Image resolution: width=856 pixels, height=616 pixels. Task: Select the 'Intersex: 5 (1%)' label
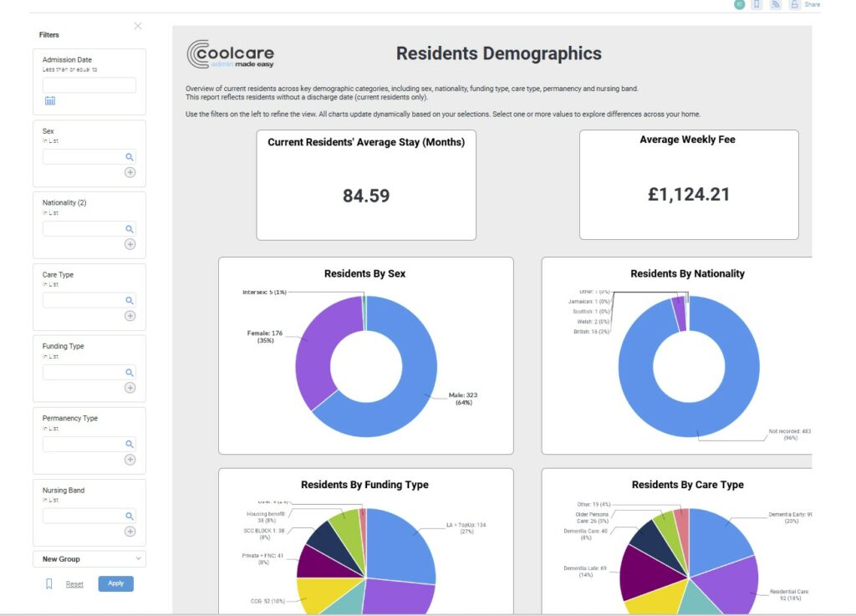pyautogui.click(x=264, y=293)
